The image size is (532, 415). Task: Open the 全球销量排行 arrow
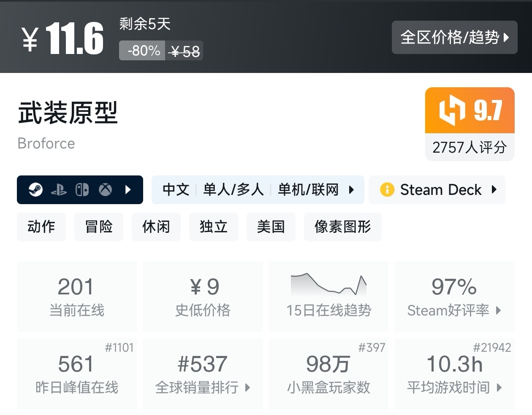coord(248,388)
